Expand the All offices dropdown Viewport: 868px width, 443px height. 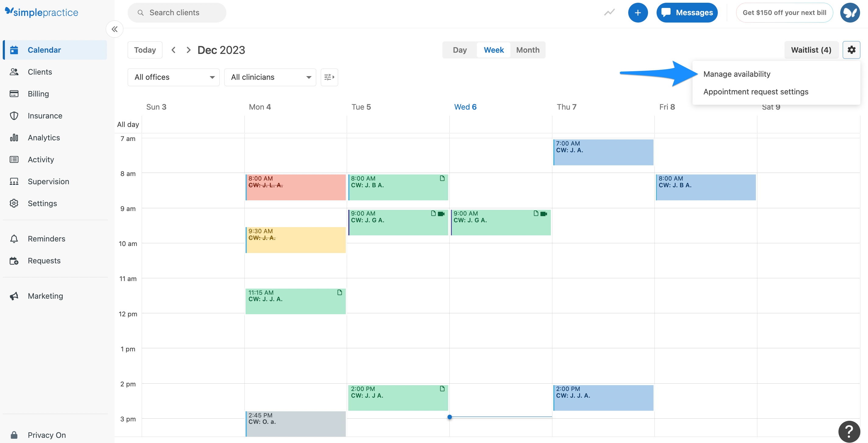[x=173, y=77]
